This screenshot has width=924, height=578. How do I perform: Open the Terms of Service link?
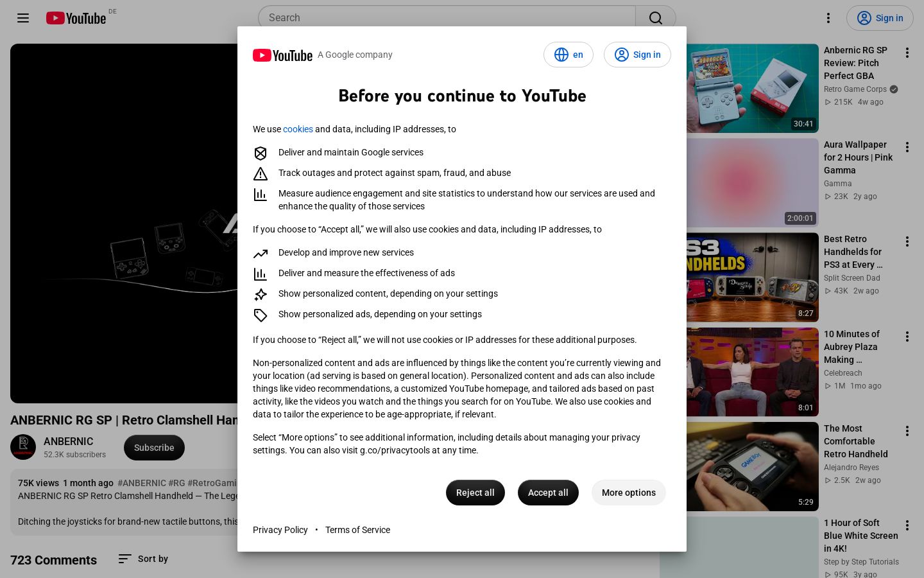point(357,530)
